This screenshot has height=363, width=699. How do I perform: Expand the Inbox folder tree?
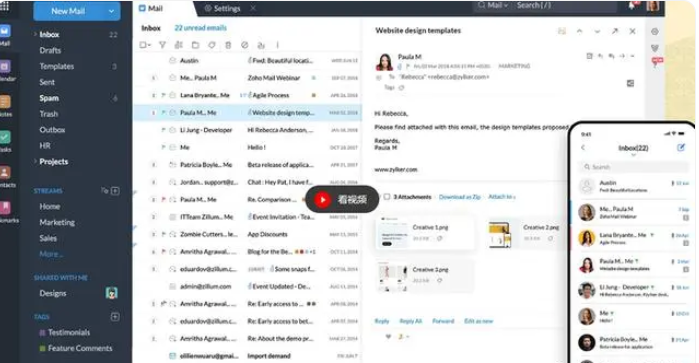click(x=35, y=34)
